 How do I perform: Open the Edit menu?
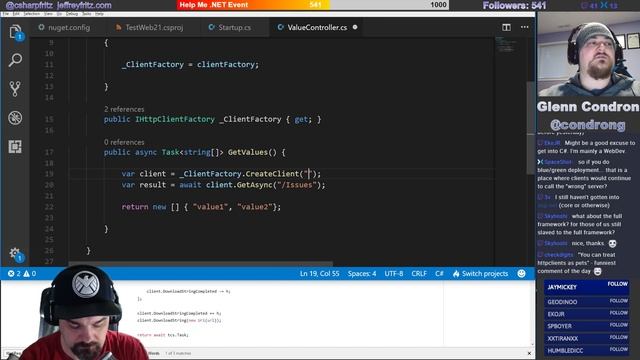point(16,14)
